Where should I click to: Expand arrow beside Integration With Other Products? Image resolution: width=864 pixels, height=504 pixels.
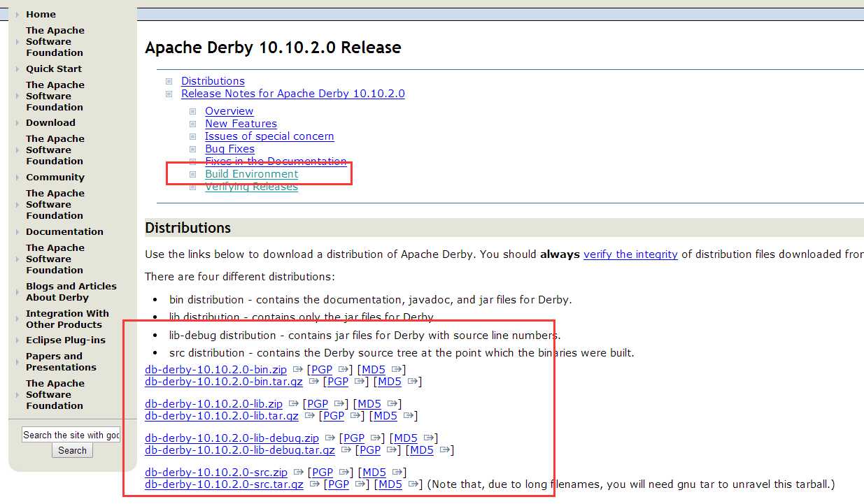pos(17,319)
